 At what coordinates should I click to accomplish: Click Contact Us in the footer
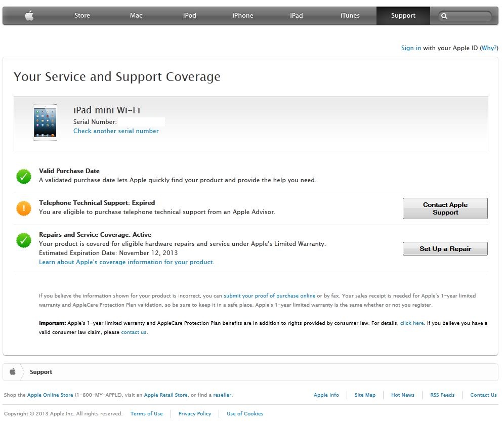(483, 395)
